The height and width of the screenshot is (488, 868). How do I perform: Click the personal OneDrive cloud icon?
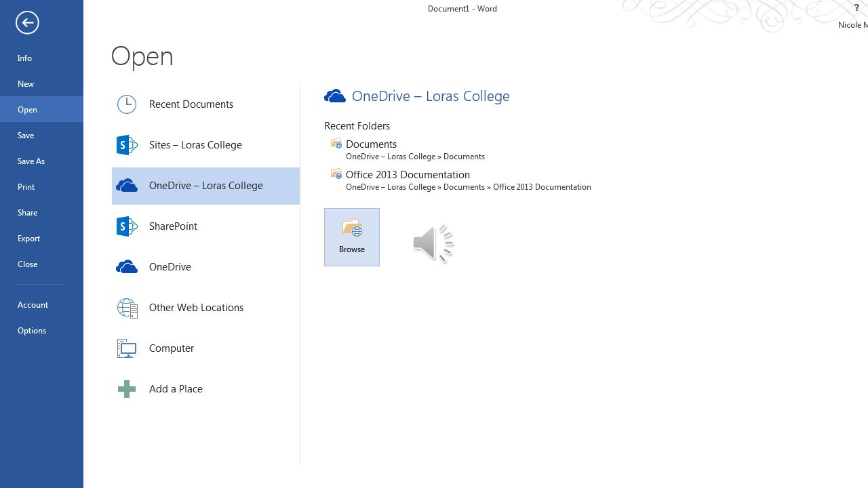coord(127,267)
